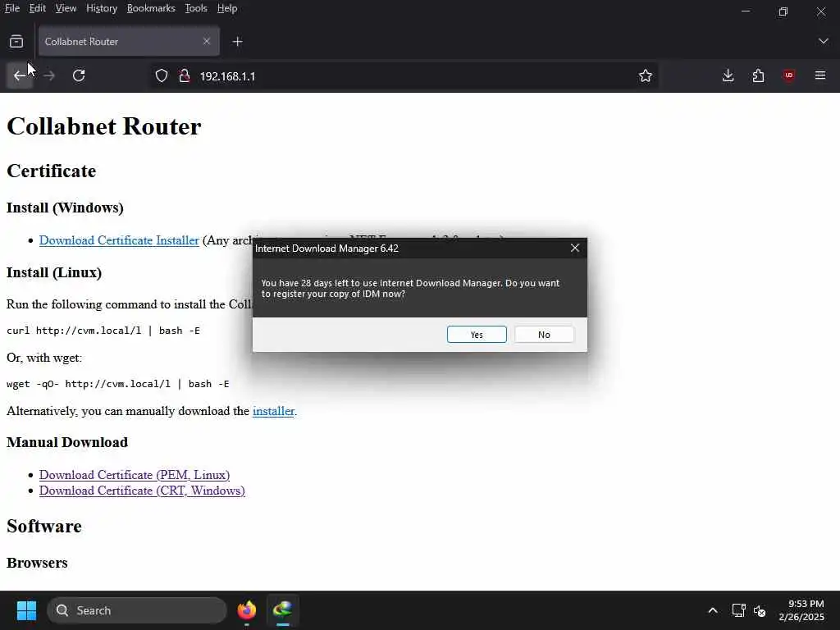840x630 pixels.
Task: Click the Software heading
Action: tap(44, 526)
